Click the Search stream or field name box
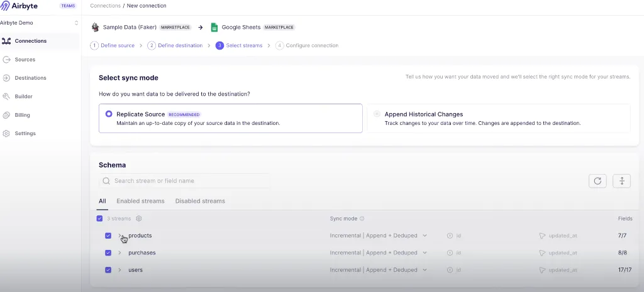Viewport: 644px width, 292px height. [x=184, y=181]
